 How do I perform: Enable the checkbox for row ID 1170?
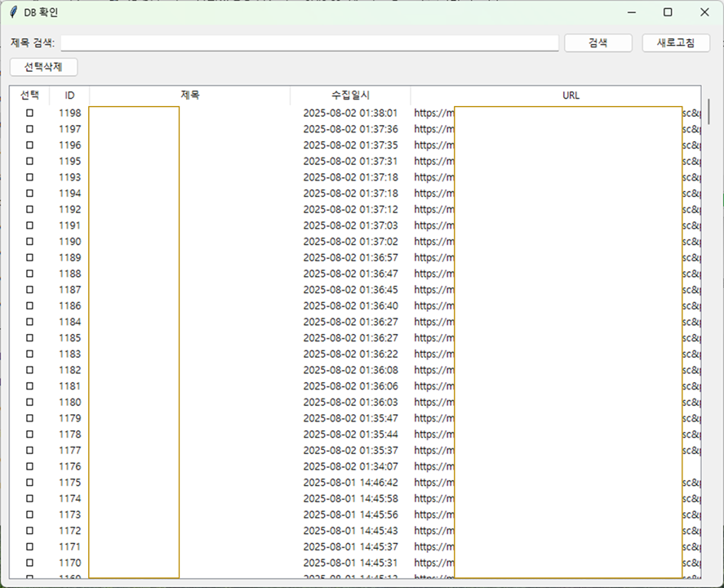29,563
